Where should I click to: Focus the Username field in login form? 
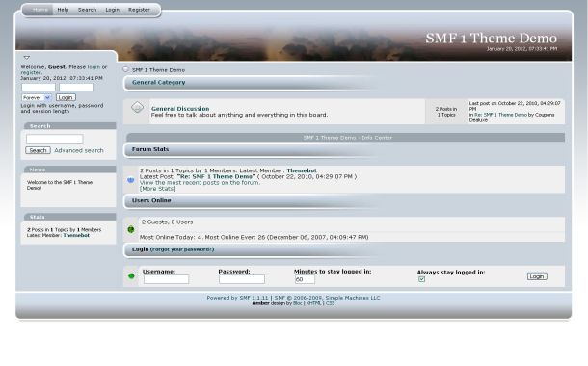pos(166,279)
